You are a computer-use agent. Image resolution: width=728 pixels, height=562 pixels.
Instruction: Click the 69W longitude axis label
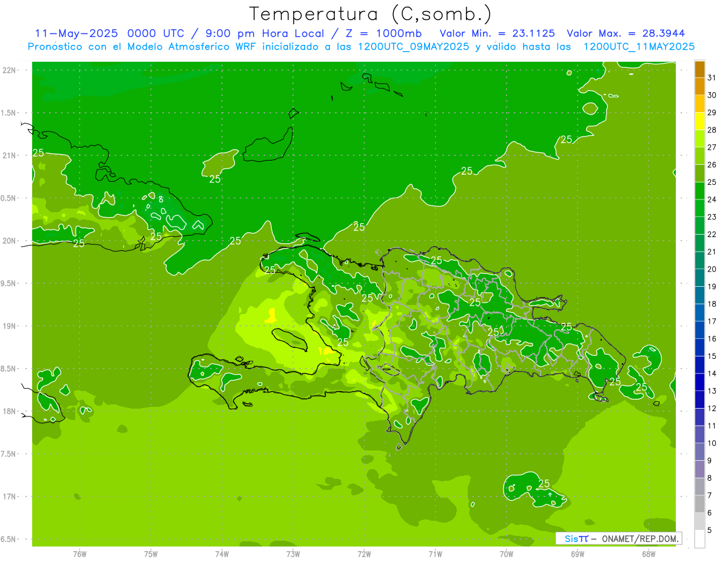(578, 554)
